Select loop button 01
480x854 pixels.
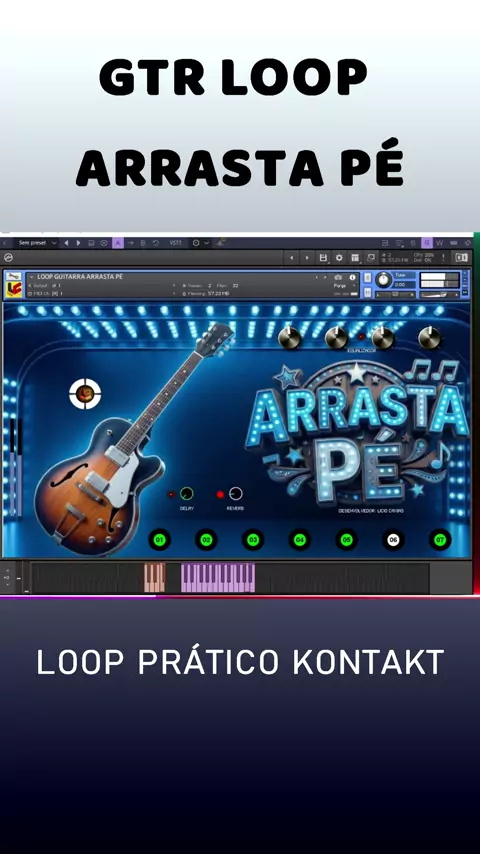pos(160,540)
